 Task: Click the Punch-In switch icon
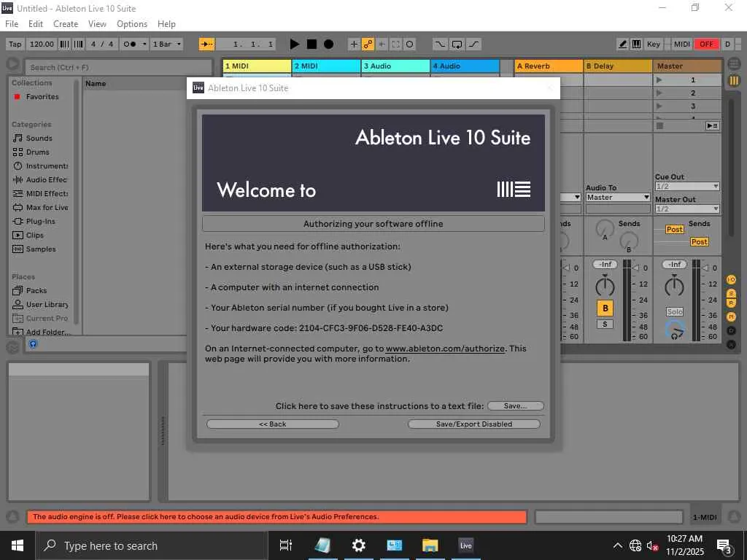tap(440, 44)
